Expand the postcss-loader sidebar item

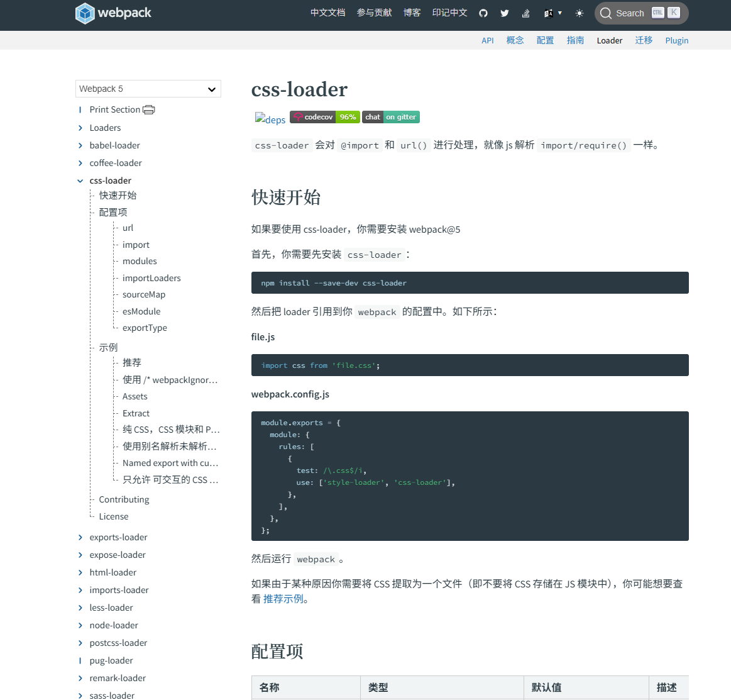[80, 643]
